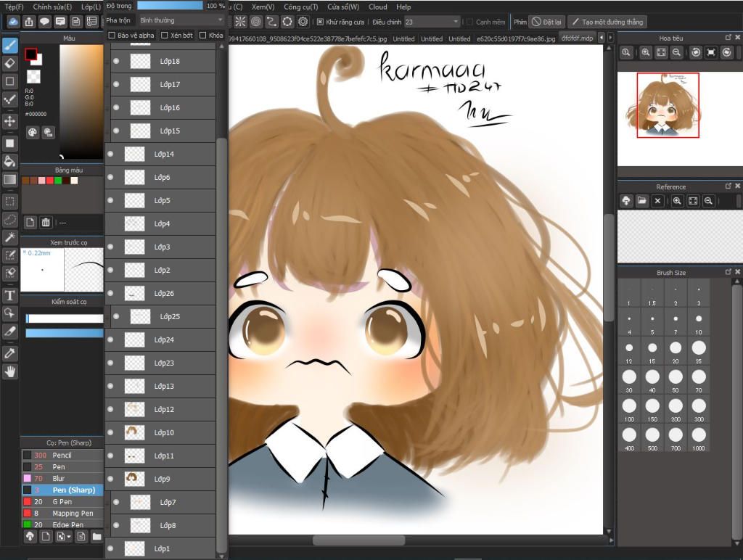Screen dimensions: 743x560
Task: Delete palette color with trash icon
Action: point(46,222)
